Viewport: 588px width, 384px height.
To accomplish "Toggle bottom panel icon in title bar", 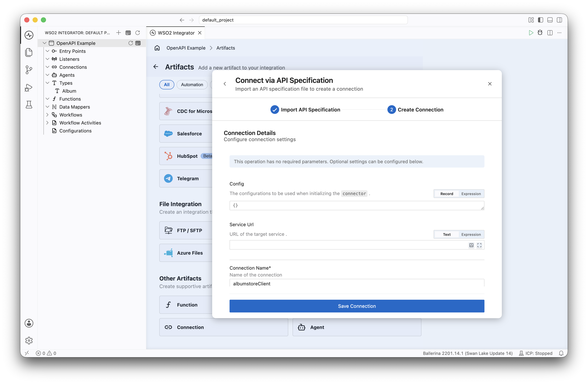I will click(x=550, y=20).
